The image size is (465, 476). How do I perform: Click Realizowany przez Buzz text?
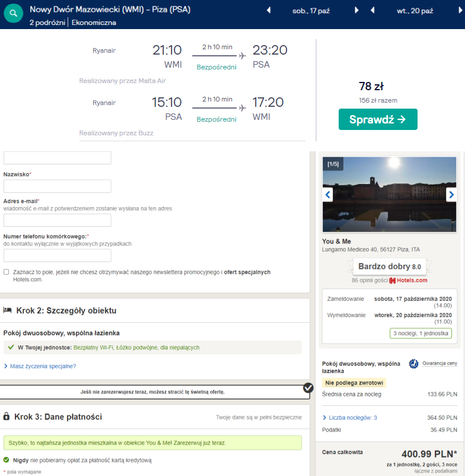coord(116,133)
